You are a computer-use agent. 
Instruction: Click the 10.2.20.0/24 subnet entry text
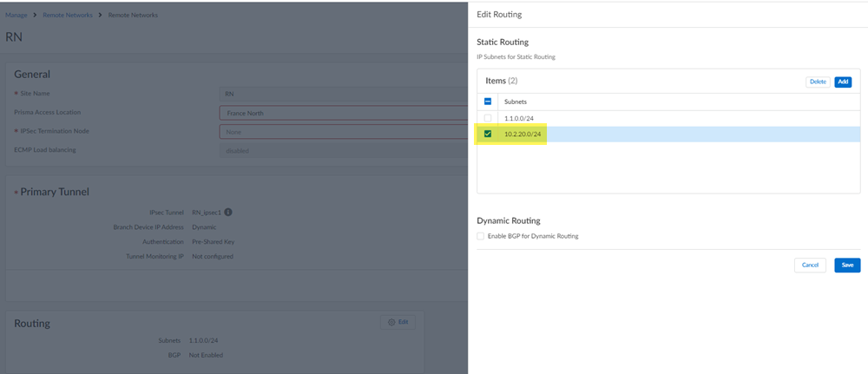(523, 134)
